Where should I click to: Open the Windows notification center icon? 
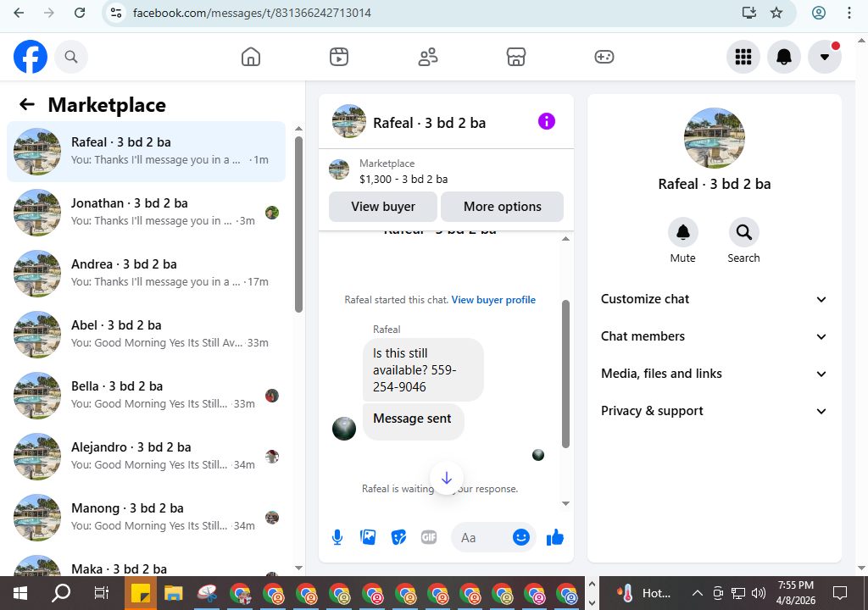840,593
